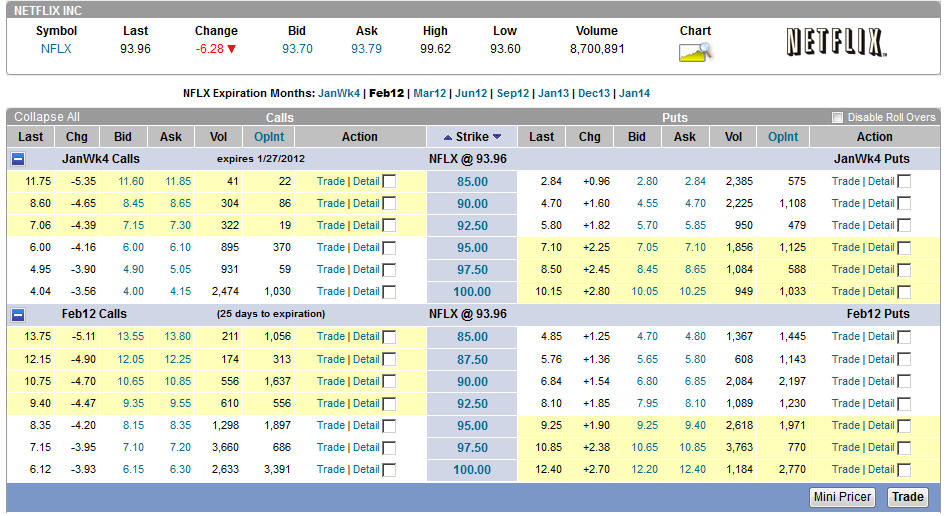Screen dimensions: 950x516
Task: Collapse the JanWk4 Calls section
Action: [x=19, y=159]
